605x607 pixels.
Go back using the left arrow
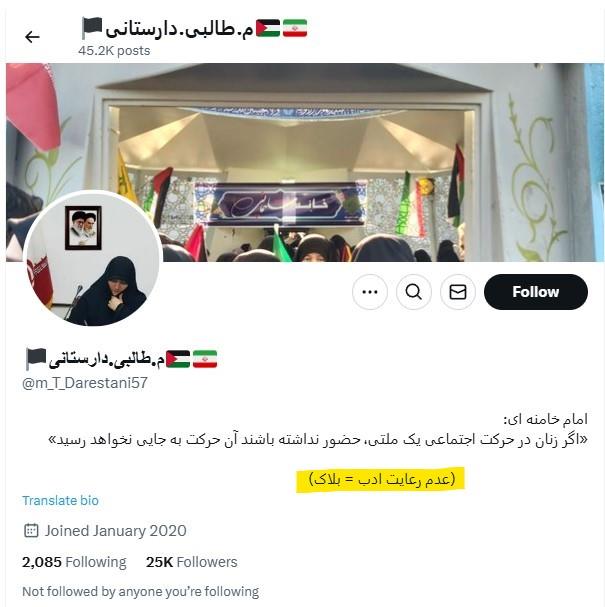(32, 37)
